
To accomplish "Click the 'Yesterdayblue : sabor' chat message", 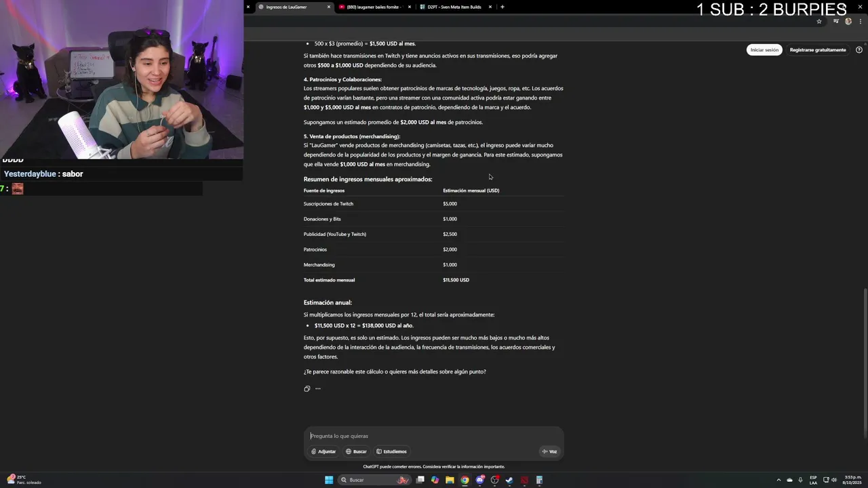I will [x=43, y=174].
